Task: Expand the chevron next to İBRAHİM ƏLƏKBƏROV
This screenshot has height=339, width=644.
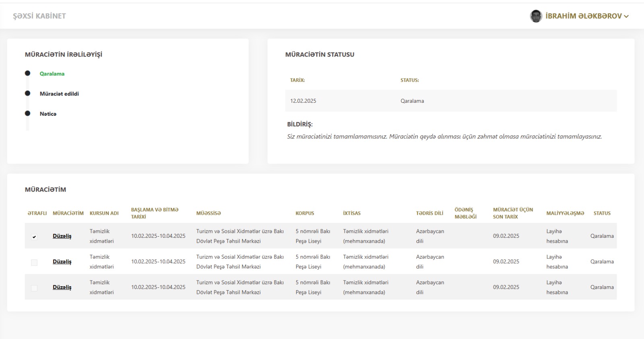Action: (x=626, y=17)
